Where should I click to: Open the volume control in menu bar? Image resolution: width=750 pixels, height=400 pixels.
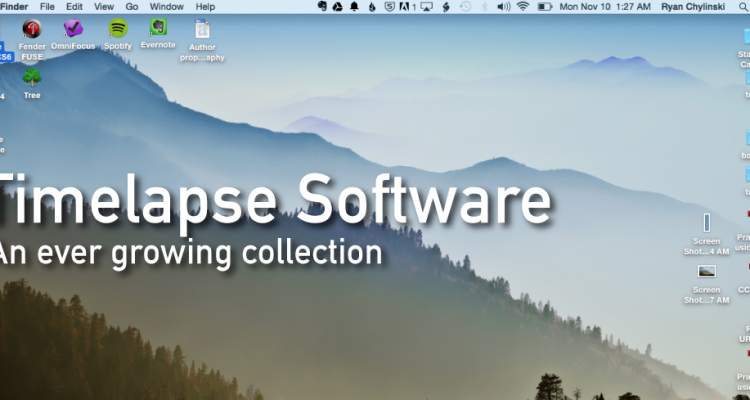pos(503,7)
